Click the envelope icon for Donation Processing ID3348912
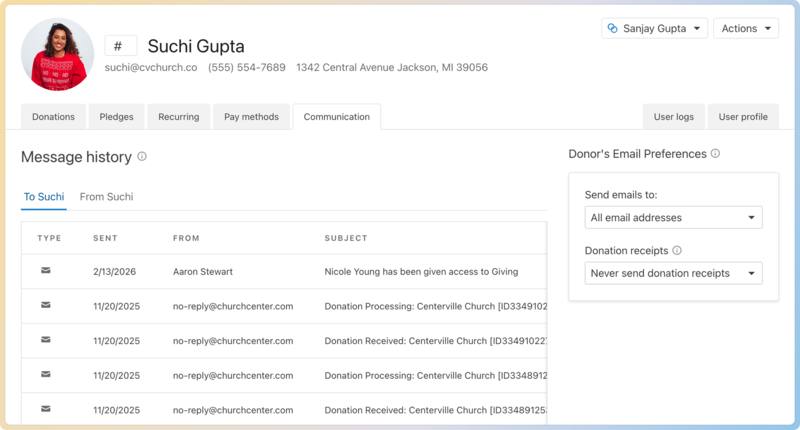800x430 pixels. coord(46,374)
